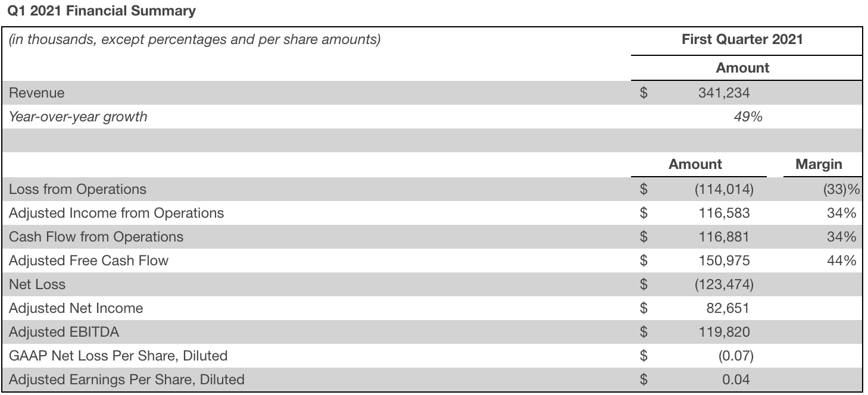Select Adjusted Income from Operations row
The image size is (868, 395).
click(432, 213)
